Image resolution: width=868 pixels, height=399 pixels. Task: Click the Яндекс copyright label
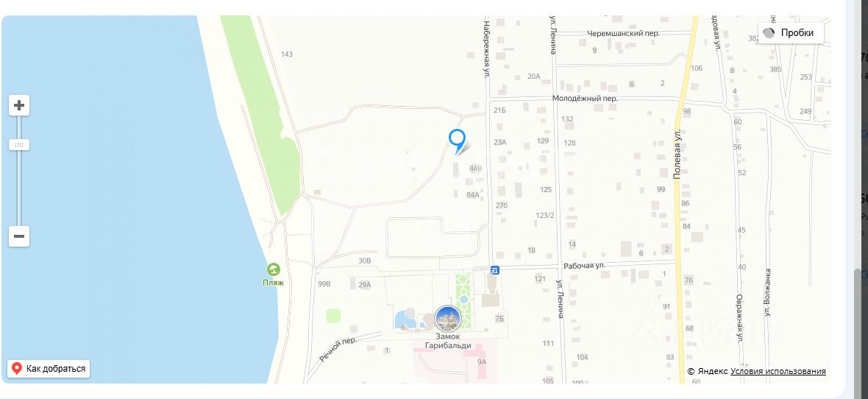[x=708, y=371]
